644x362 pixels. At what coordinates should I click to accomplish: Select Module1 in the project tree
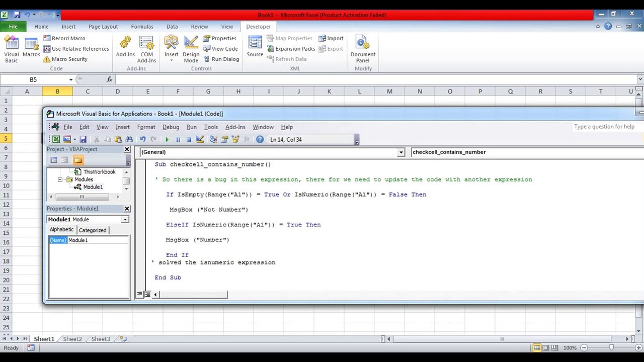pyautogui.click(x=93, y=187)
